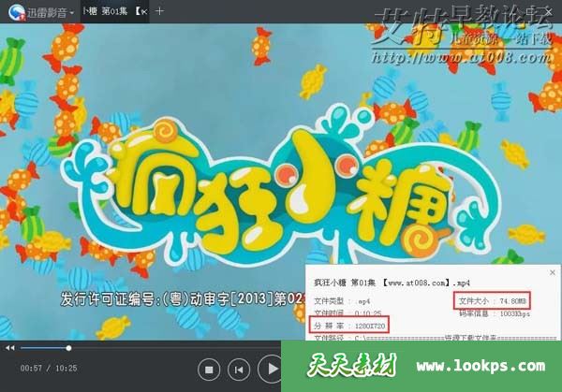Click the 00:57 / 10:25 time display
The image size is (562, 392).
(x=49, y=368)
